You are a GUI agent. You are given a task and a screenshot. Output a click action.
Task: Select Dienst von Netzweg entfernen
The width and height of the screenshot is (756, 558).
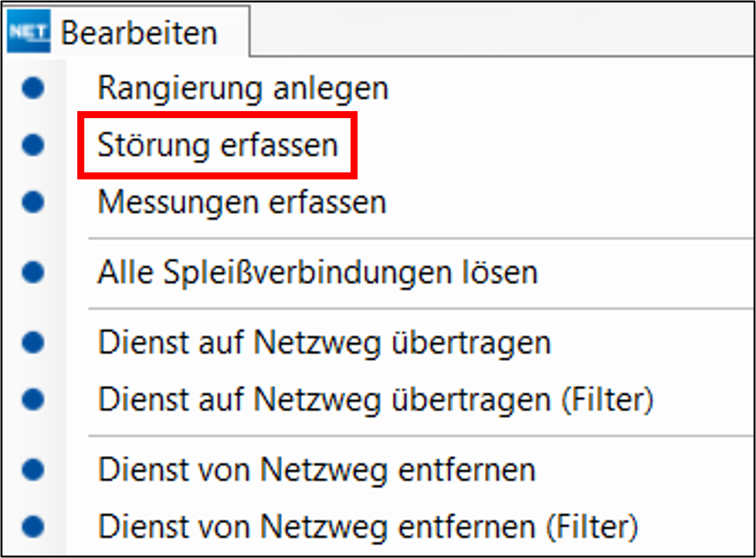[x=316, y=470]
